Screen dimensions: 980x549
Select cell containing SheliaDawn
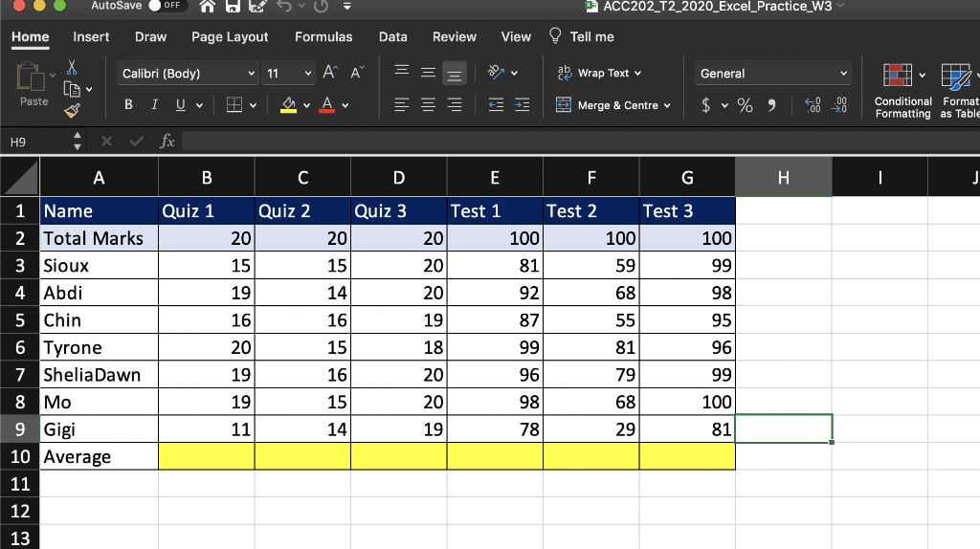[99, 375]
